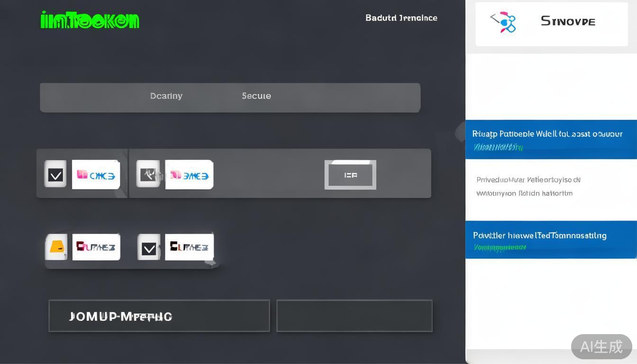The width and height of the screenshot is (637, 364).
Task: Select the Cumes logo card beside checked checkbox
Action: 189,247
